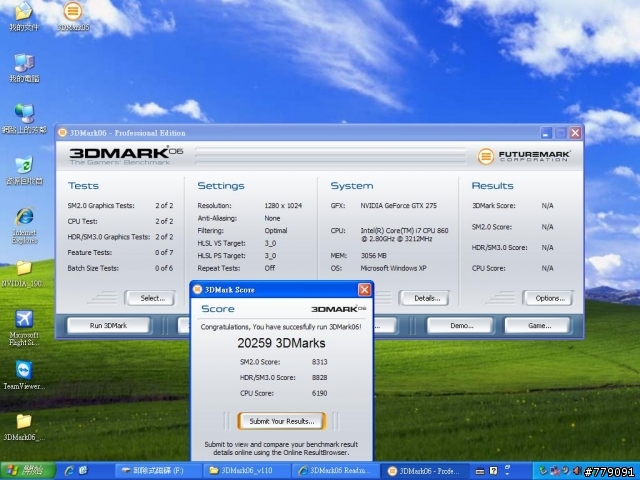Click the Tests section heading
This screenshot has width=640, height=480.
tap(83, 186)
